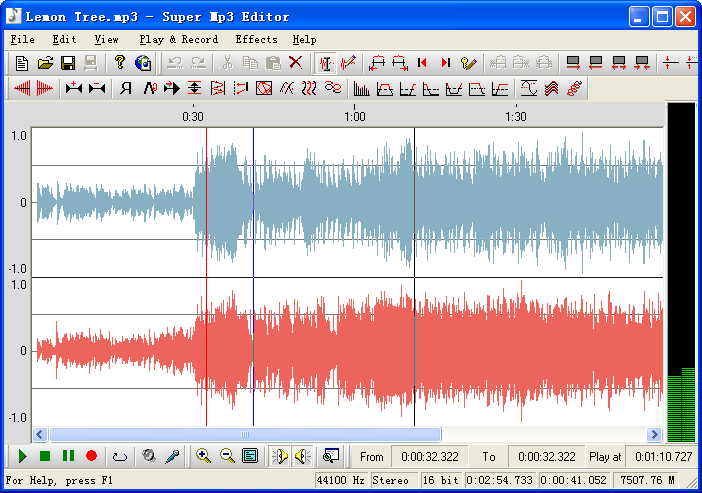Toggle loop playback mode
The image size is (702, 493).
(x=120, y=457)
